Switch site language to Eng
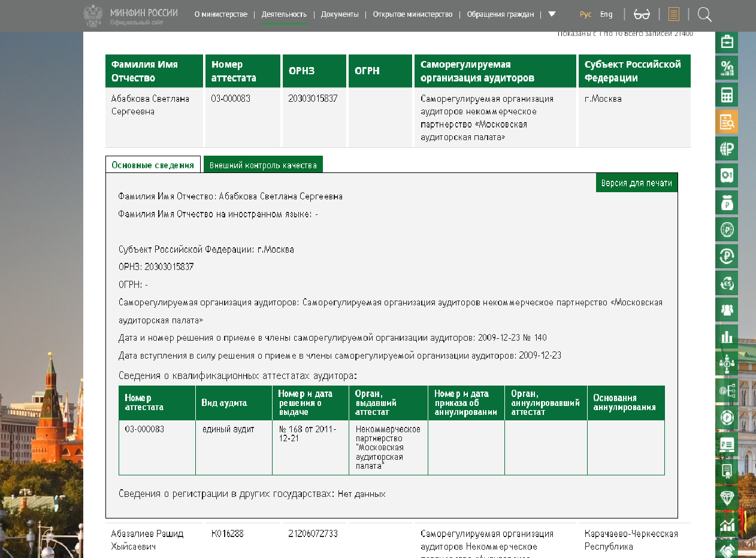Image resolution: width=756 pixels, height=558 pixels. coord(606,14)
